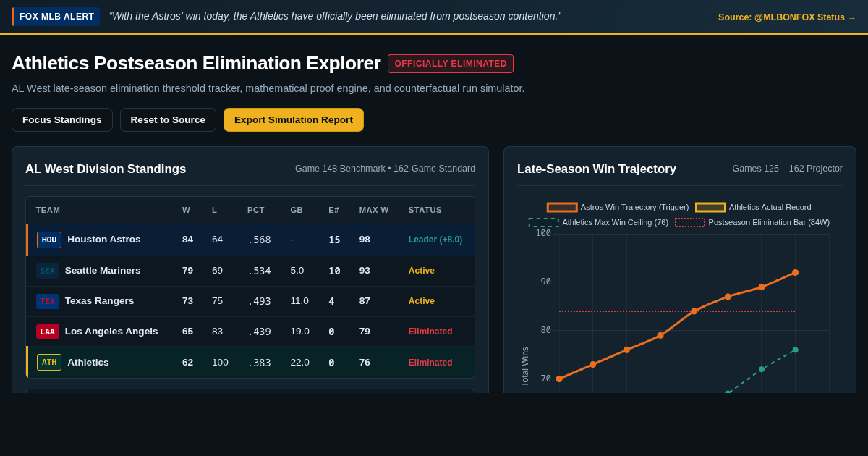Select the Los Angeles Angels team name
The image size is (868, 456).
point(111,332)
